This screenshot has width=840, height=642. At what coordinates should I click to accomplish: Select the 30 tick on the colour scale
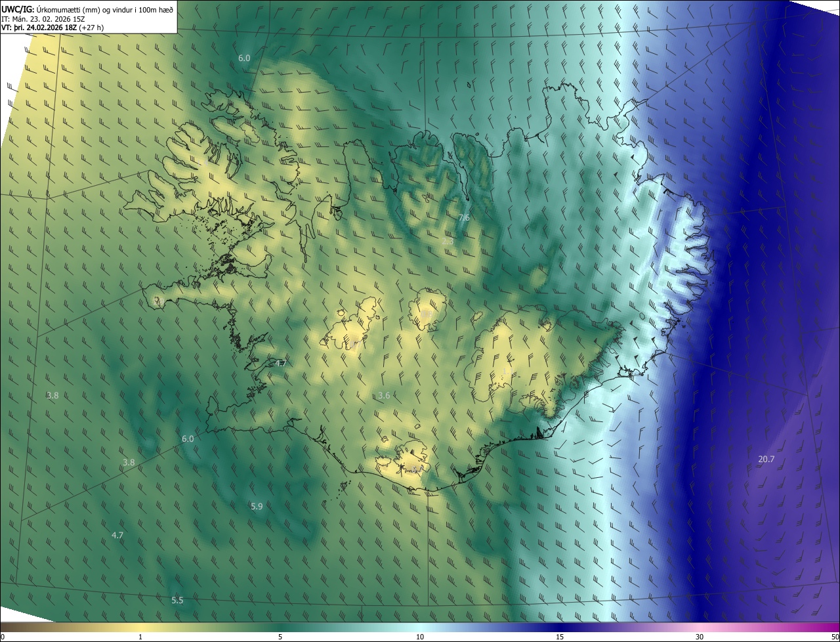tap(700, 637)
